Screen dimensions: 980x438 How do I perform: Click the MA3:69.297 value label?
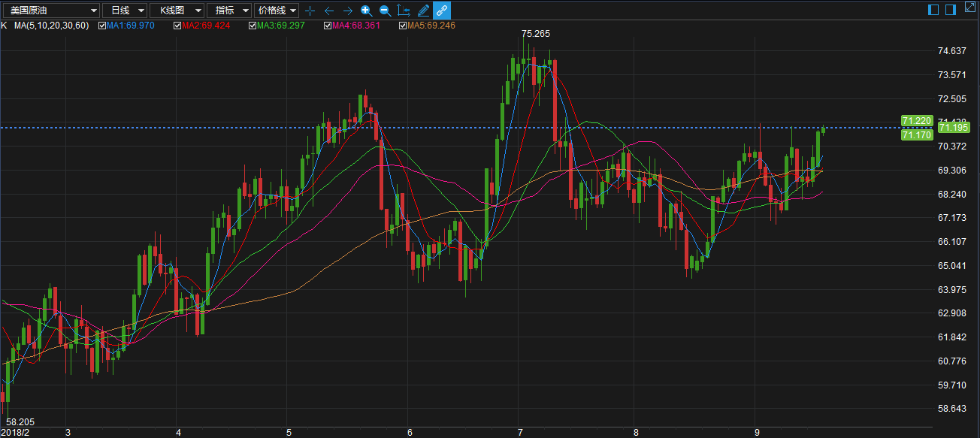tap(280, 26)
